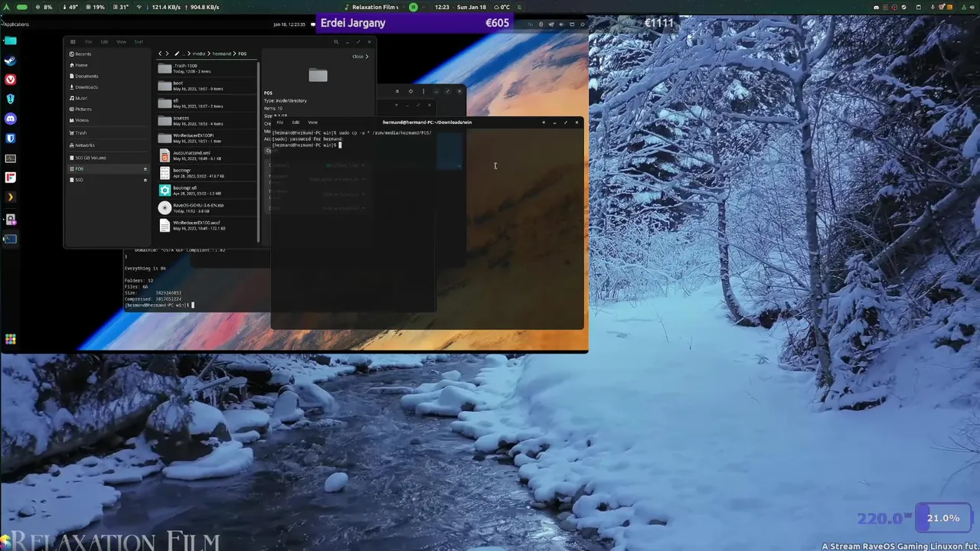
Task: Select the WinReducerEX100PI folder
Action: pos(207,138)
